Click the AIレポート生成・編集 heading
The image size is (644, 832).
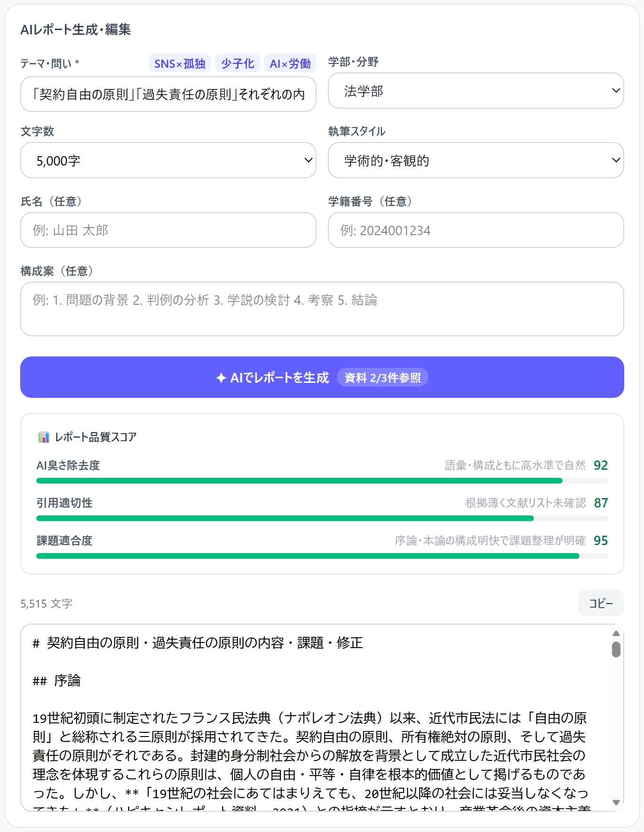pos(76,30)
